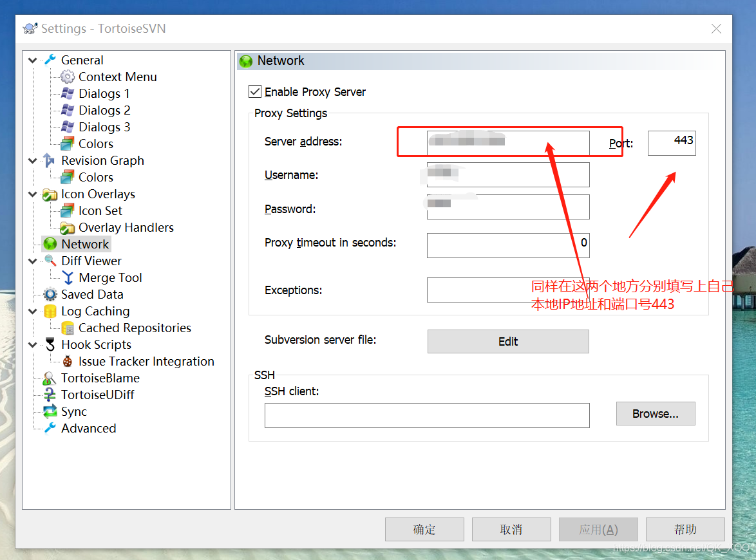Click the TortoiseBlame icon
This screenshot has height=560, width=756.
click(x=50, y=378)
